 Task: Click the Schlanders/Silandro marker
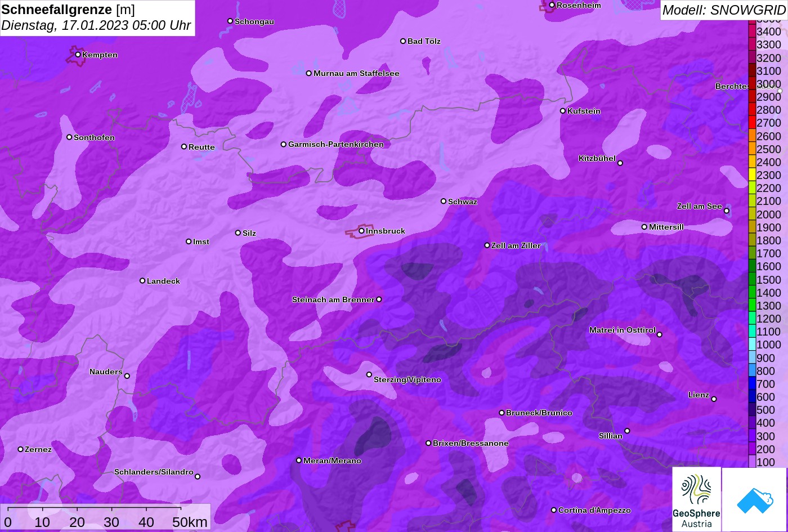pyautogui.click(x=198, y=477)
